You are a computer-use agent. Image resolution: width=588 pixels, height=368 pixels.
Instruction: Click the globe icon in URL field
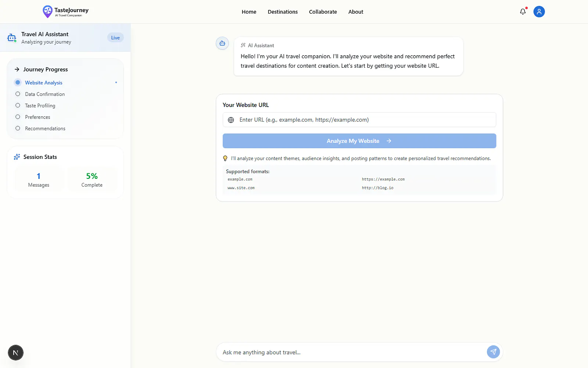click(x=231, y=120)
